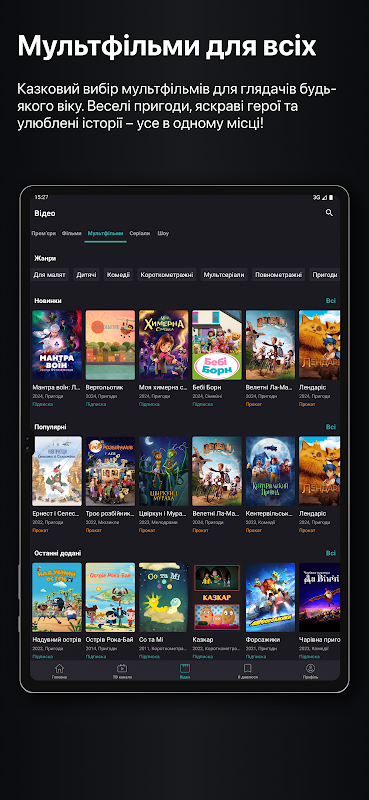Show all Популярні via Всі link
The height and width of the screenshot is (800, 369).
(x=331, y=427)
